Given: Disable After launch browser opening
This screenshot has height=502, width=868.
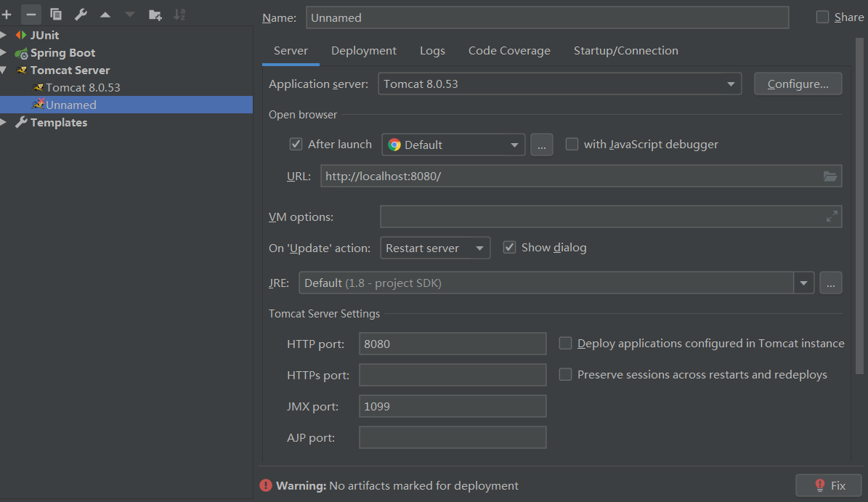Looking at the screenshot, I should point(296,144).
